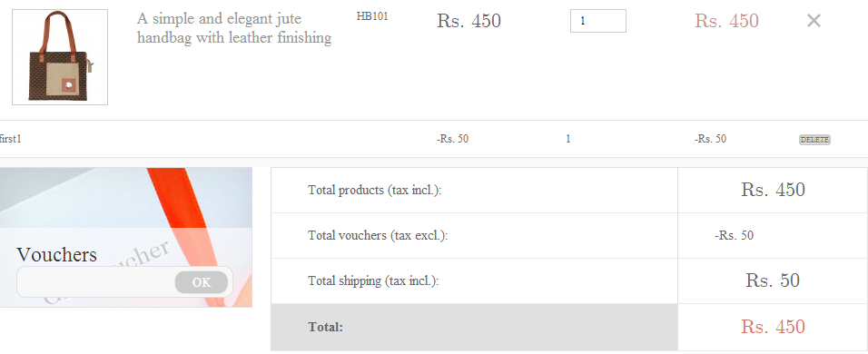The image size is (868, 354).
Task: Click the voucher row quantity value
Action: (x=568, y=139)
